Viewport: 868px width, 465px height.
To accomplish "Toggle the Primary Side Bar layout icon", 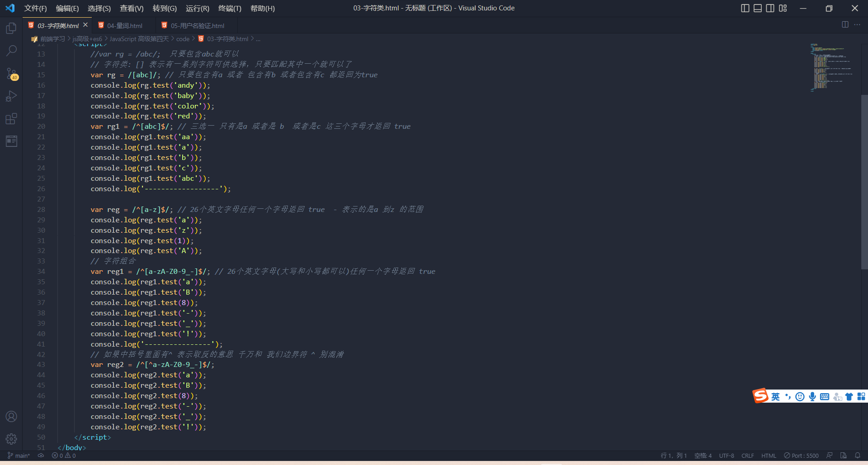I will [x=745, y=8].
